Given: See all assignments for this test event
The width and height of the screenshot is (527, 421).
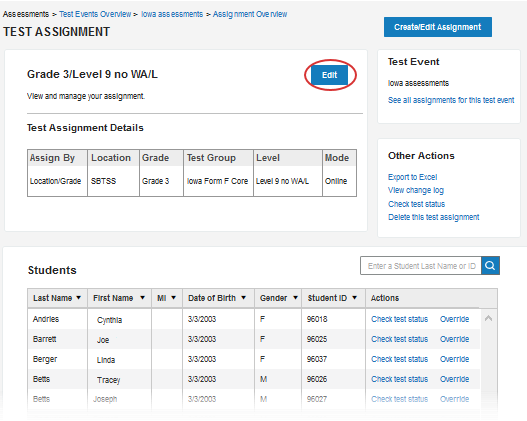Looking at the screenshot, I should (451, 100).
